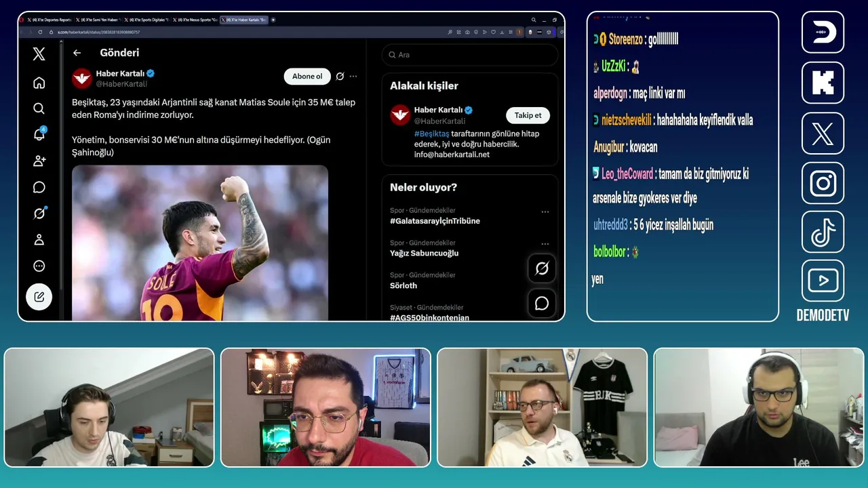Switch to the Deportes Reports tab

[50, 20]
